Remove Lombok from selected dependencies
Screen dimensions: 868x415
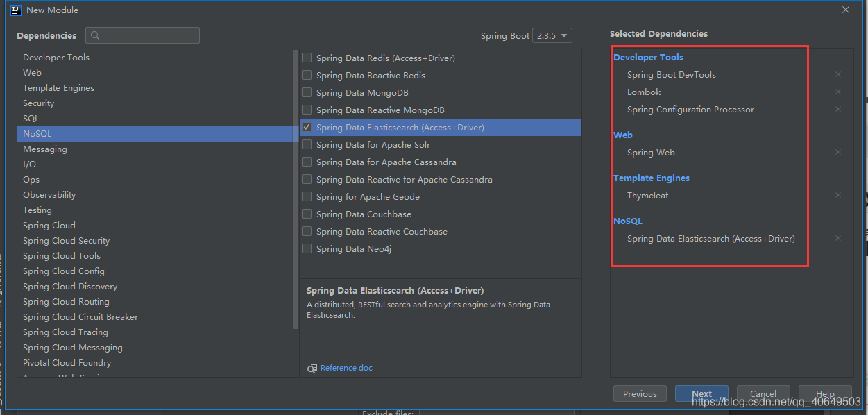(838, 92)
